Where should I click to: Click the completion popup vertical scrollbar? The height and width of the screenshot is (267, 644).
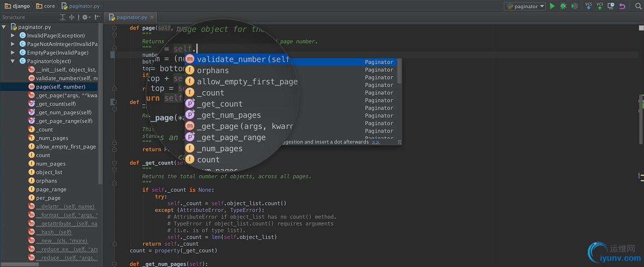[x=400, y=72]
